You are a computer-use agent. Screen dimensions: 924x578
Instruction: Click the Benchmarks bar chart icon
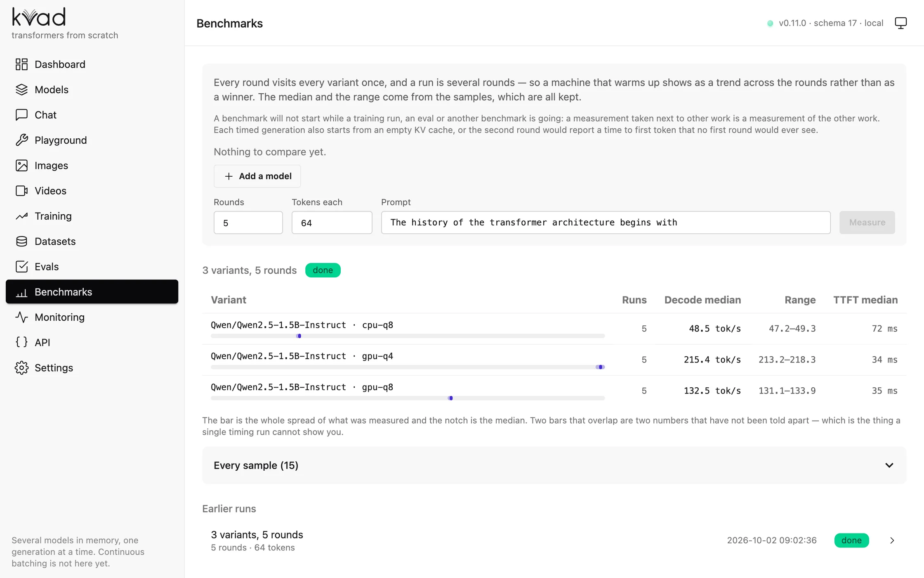coord(21,292)
